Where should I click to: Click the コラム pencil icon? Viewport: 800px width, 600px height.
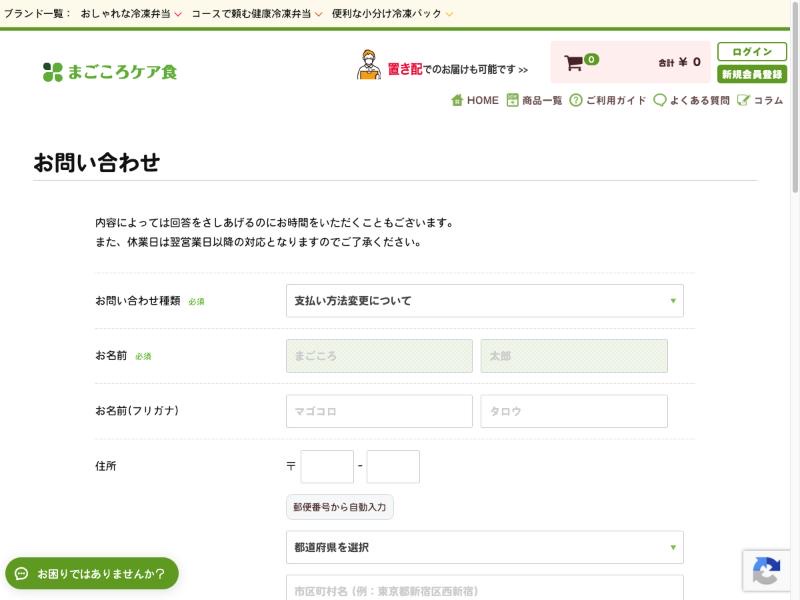click(743, 100)
